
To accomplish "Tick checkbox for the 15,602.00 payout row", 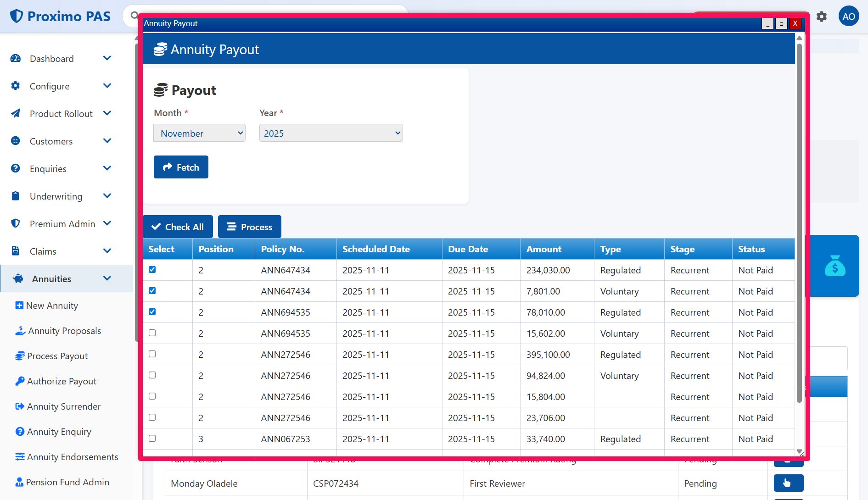I will (x=152, y=333).
